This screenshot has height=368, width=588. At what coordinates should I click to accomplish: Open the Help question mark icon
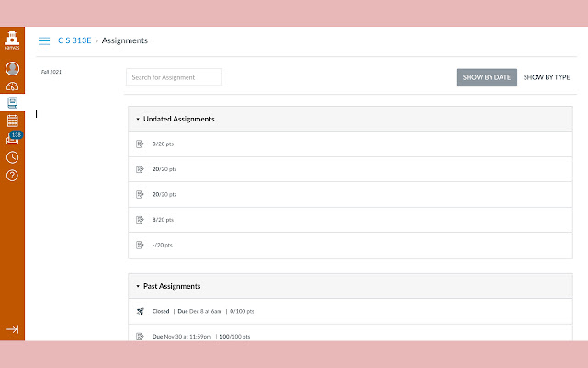(x=12, y=176)
